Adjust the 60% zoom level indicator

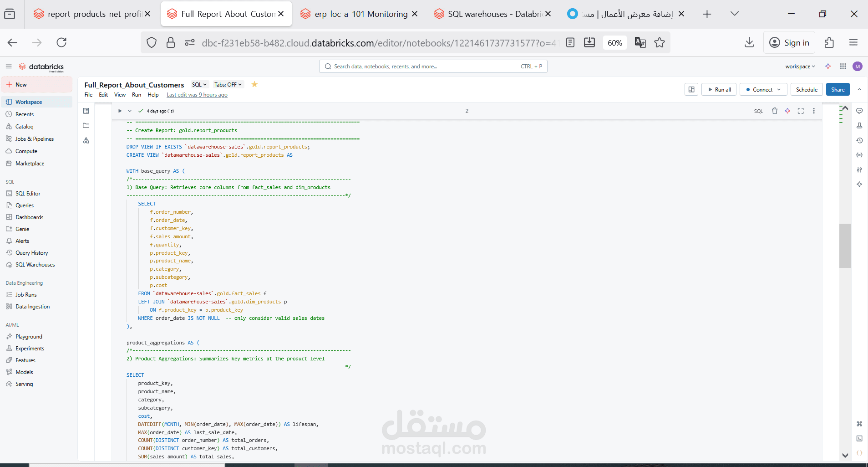(614, 43)
